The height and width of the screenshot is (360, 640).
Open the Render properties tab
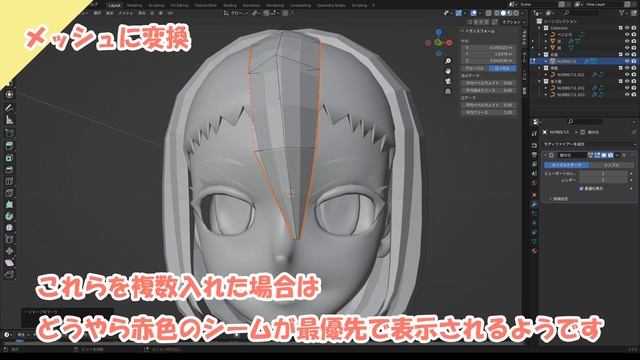click(534, 145)
